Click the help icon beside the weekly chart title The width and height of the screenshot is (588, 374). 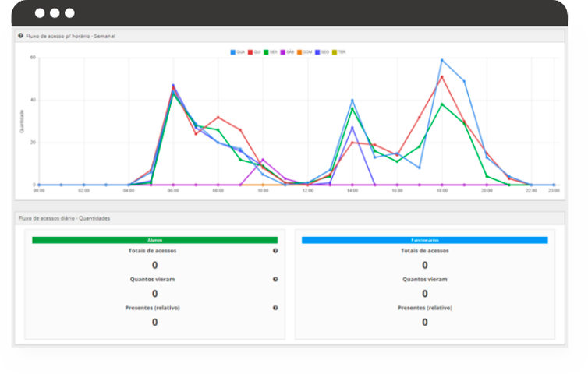(20, 36)
